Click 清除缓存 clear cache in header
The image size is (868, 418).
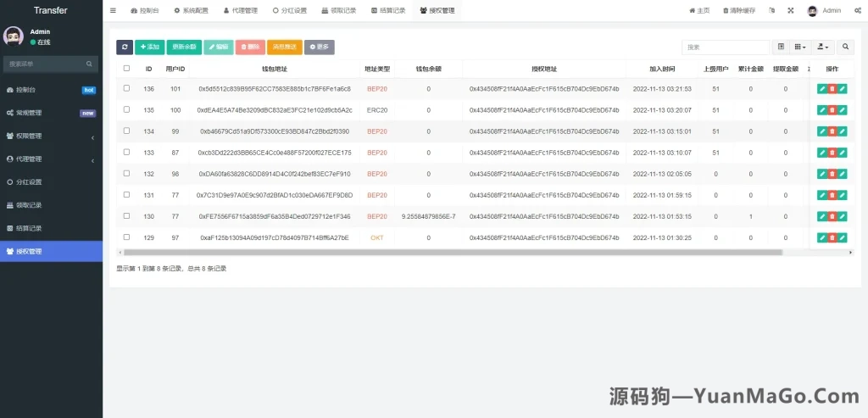(739, 10)
